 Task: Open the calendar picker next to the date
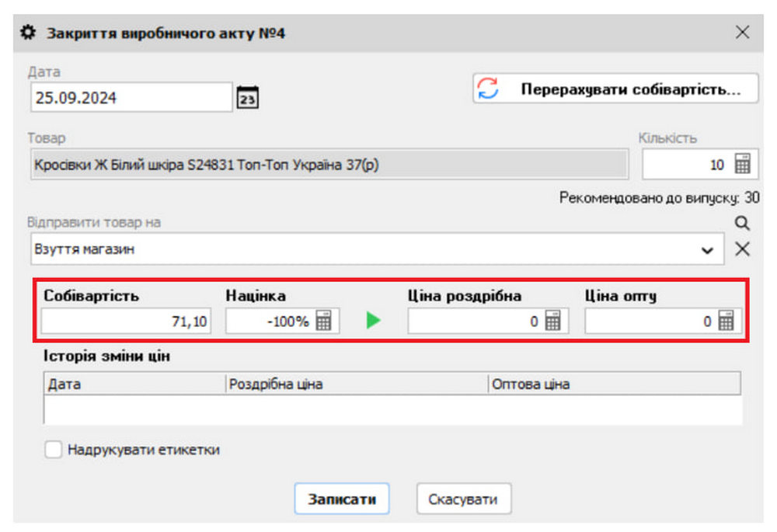pos(247,96)
